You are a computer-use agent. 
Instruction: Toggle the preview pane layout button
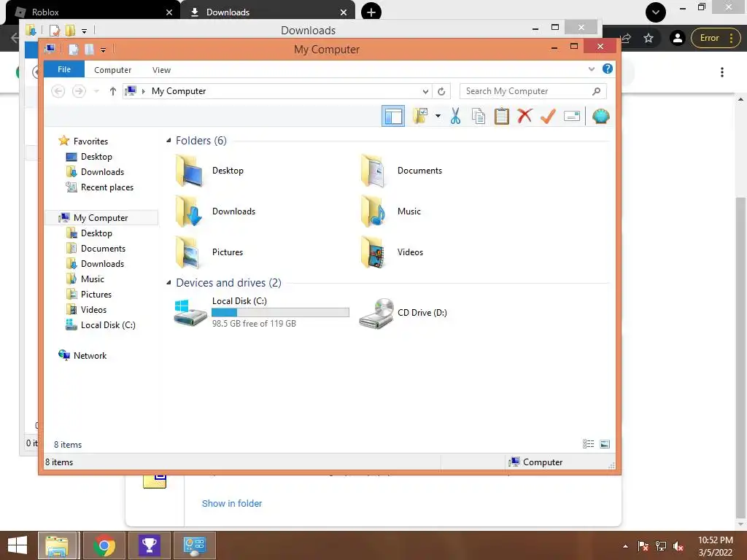[x=393, y=116]
